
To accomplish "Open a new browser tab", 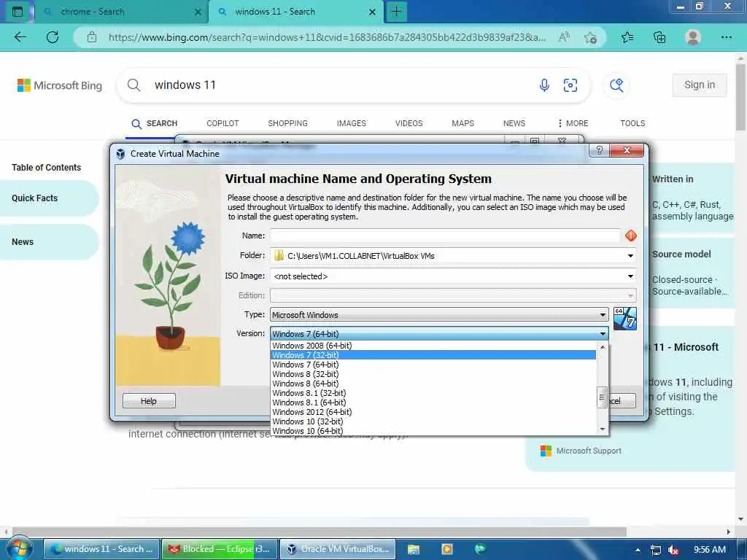I will pos(396,12).
